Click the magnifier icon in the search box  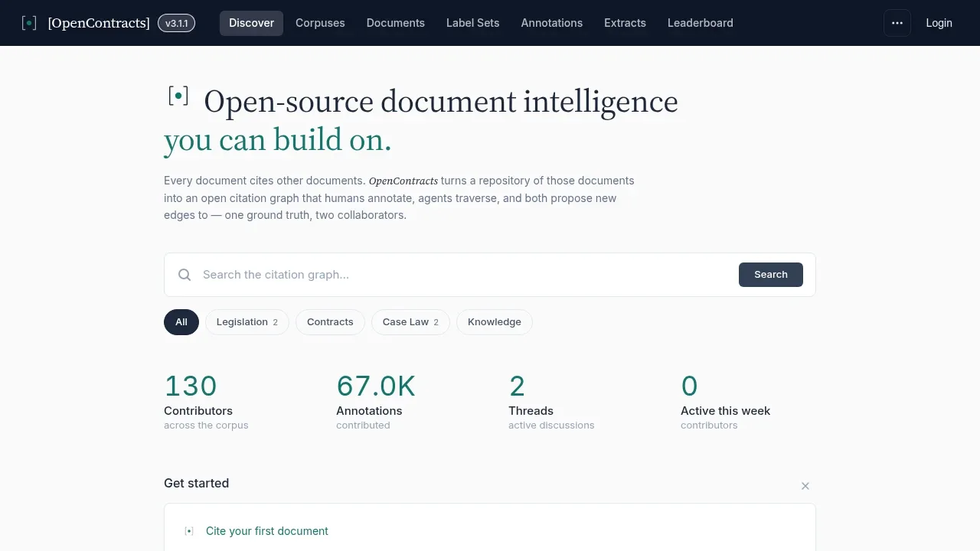pyautogui.click(x=185, y=275)
